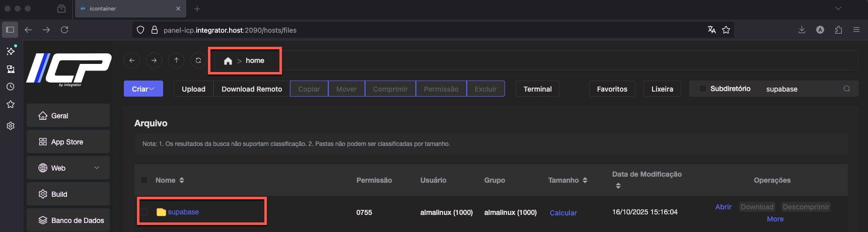Click Calcular size link for supabase
Screen dimensions: 868x232
tap(563, 213)
